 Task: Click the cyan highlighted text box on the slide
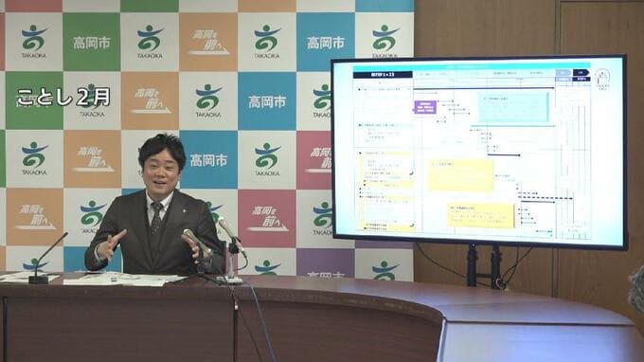[513, 107]
